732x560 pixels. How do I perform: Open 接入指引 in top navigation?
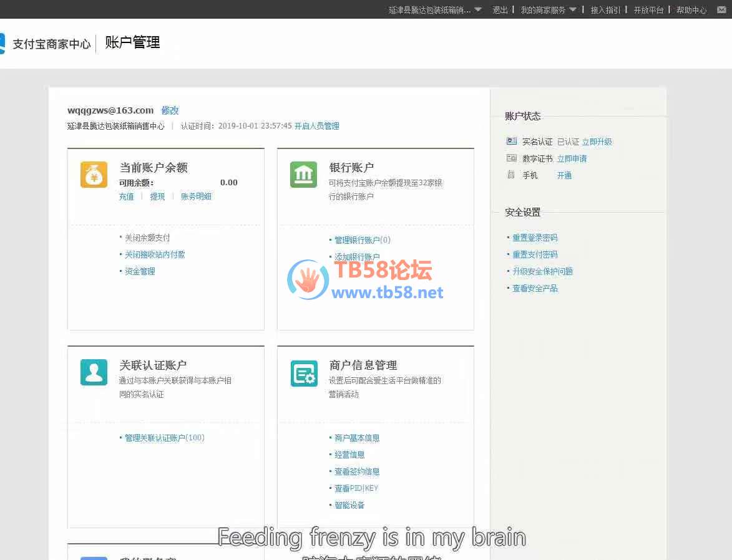click(605, 10)
